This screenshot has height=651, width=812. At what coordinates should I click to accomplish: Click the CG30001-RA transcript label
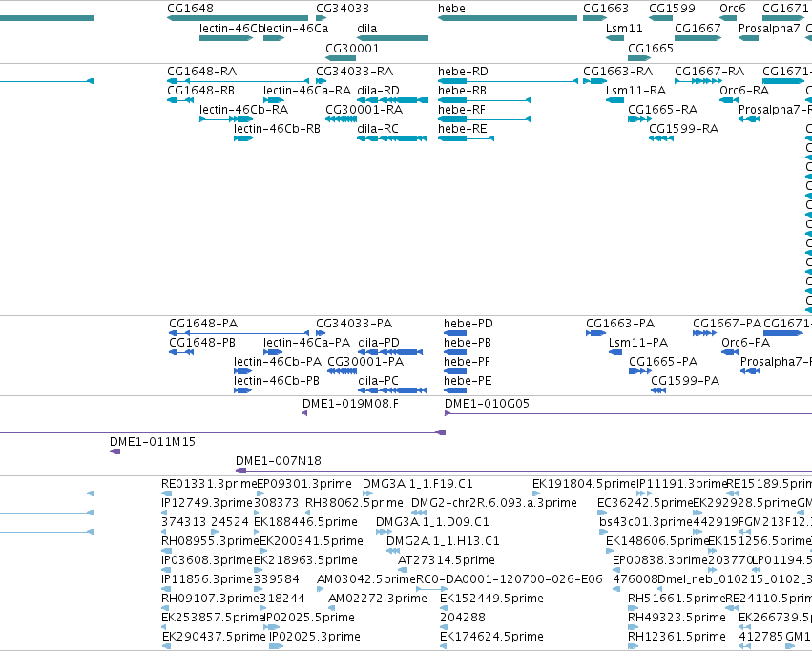click(x=364, y=109)
